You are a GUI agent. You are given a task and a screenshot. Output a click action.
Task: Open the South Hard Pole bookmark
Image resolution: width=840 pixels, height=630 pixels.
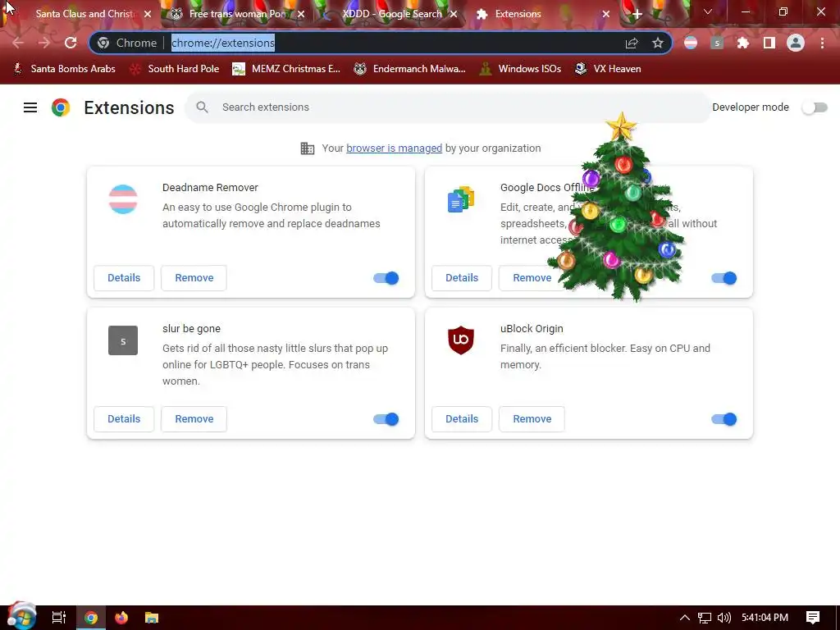click(175, 69)
